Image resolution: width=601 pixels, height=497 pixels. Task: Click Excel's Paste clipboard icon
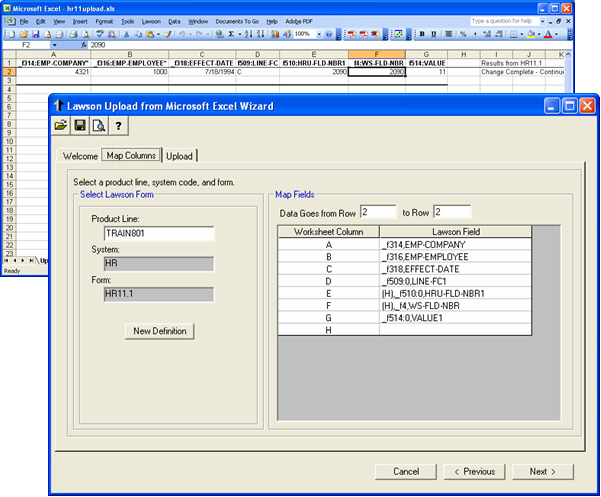tap(150, 34)
